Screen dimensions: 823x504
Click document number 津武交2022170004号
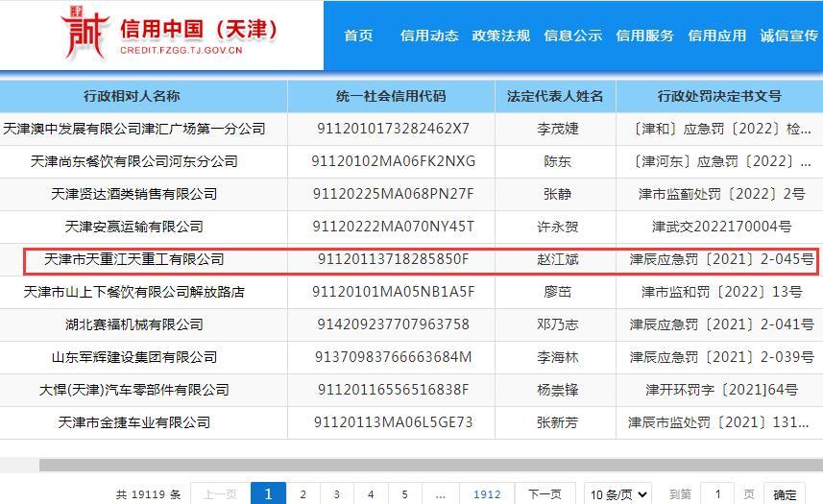click(x=722, y=227)
